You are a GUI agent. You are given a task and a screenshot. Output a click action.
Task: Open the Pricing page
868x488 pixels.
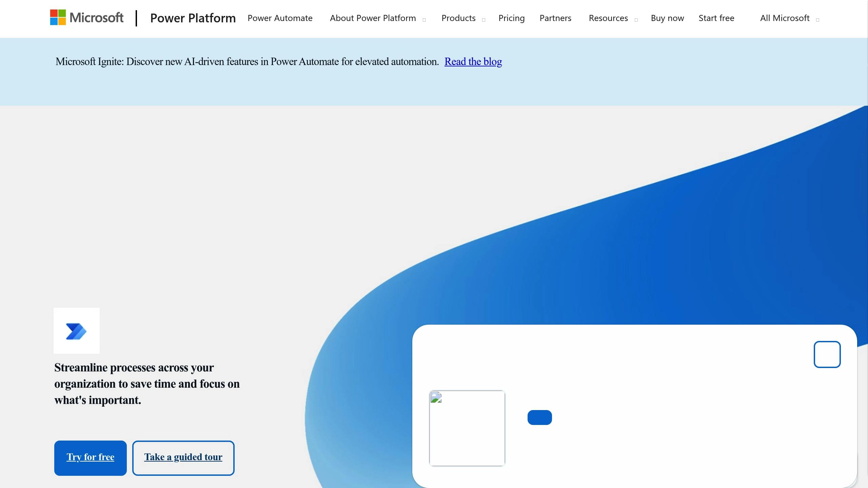coord(511,18)
